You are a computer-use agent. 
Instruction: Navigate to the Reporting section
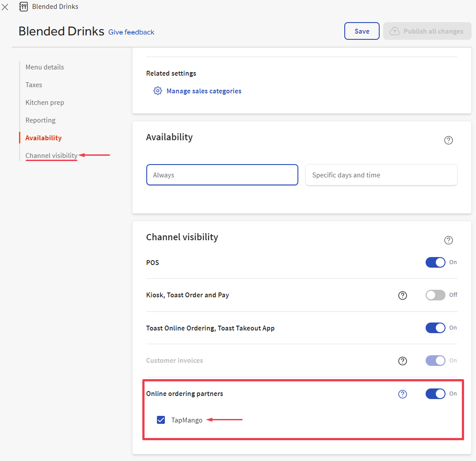[40, 120]
